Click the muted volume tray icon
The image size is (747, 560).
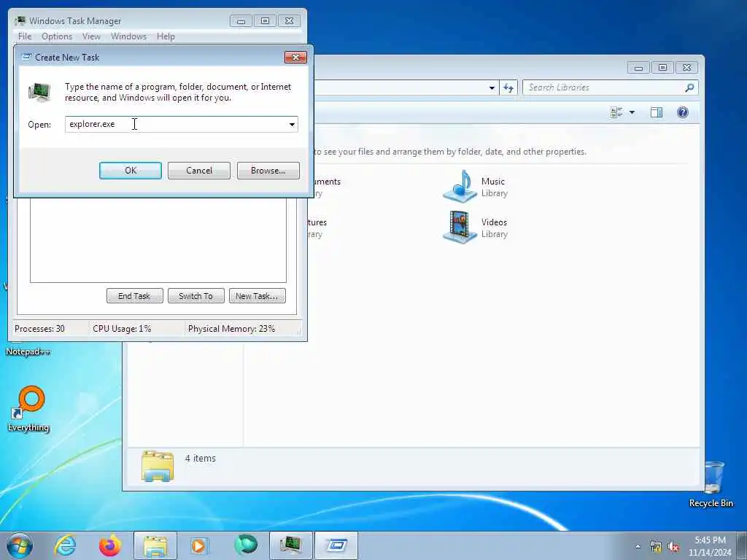pyautogui.click(x=673, y=547)
